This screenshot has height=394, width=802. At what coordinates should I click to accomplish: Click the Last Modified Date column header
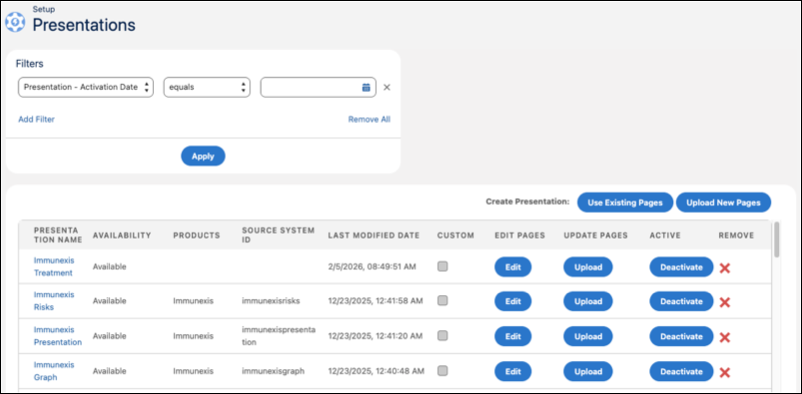click(x=374, y=235)
